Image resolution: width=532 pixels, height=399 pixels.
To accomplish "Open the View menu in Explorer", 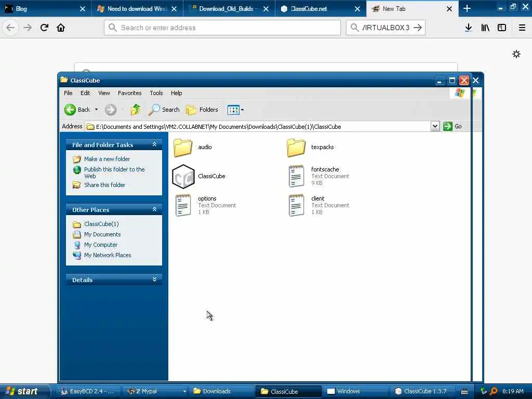I will [104, 93].
